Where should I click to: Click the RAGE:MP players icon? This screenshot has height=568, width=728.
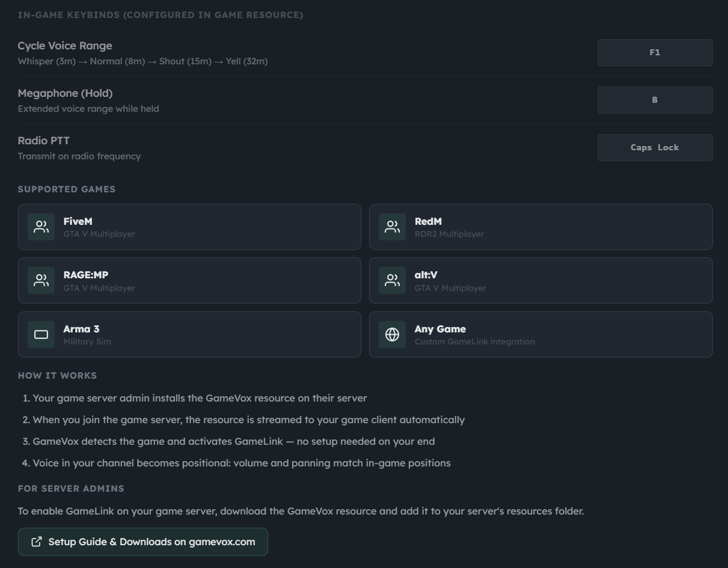[x=41, y=280]
